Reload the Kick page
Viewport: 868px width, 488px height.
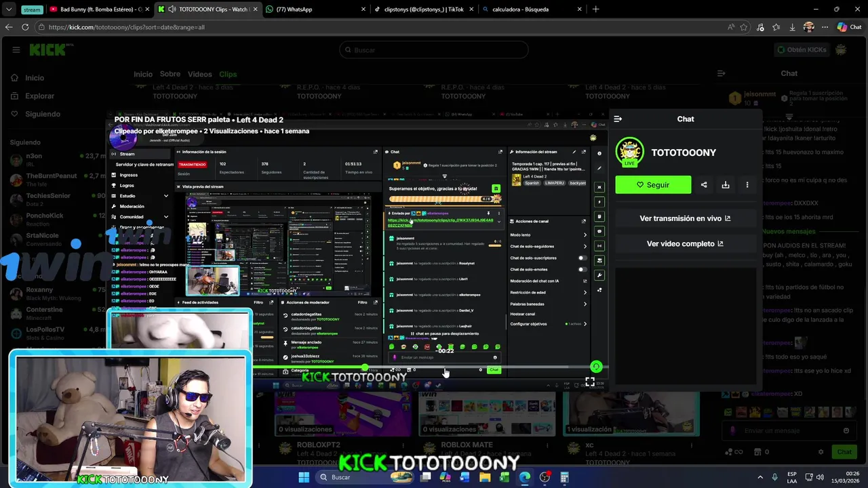(25, 27)
